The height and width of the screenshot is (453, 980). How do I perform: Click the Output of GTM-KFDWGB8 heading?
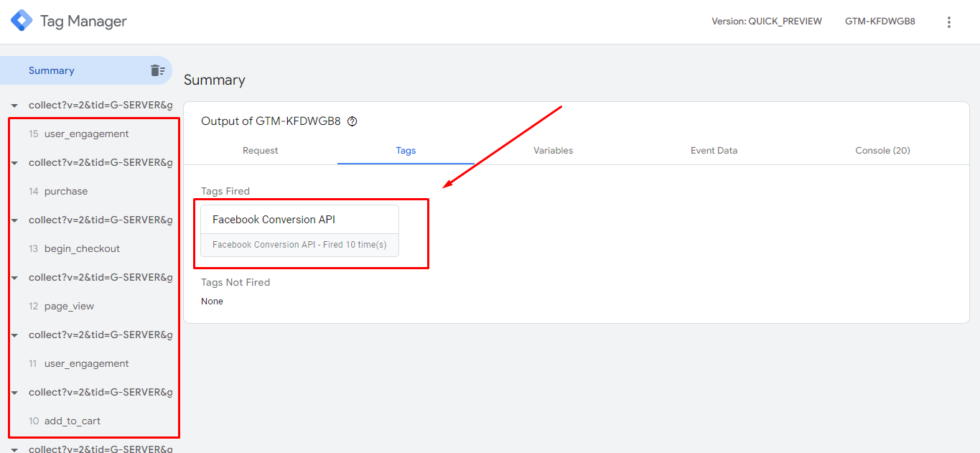point(271,121)
